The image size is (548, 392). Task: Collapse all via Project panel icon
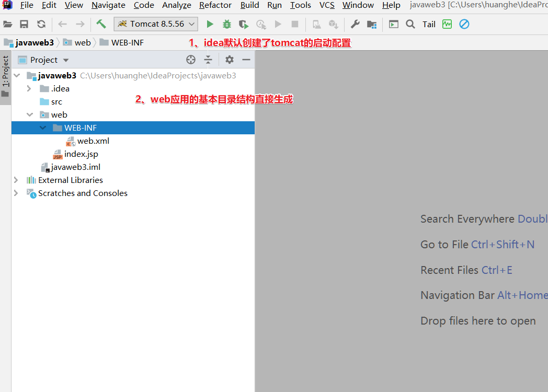click(x=208, y=60)
